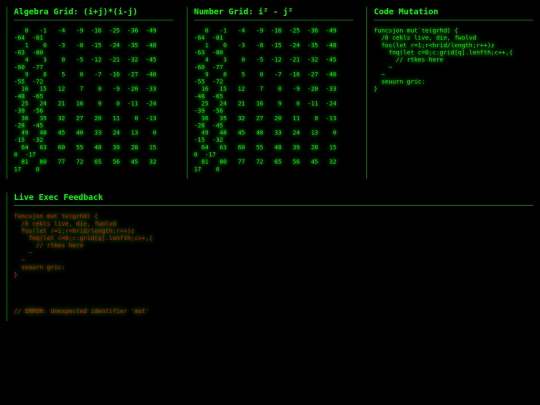Screen dimensions: 540x405
Task: Select the 'Live Exec Feedback' panel title
Action: [59, 197]
